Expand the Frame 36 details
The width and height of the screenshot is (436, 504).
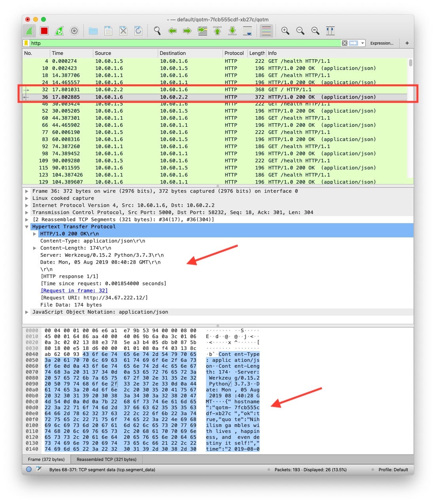(x=27, y=191)
